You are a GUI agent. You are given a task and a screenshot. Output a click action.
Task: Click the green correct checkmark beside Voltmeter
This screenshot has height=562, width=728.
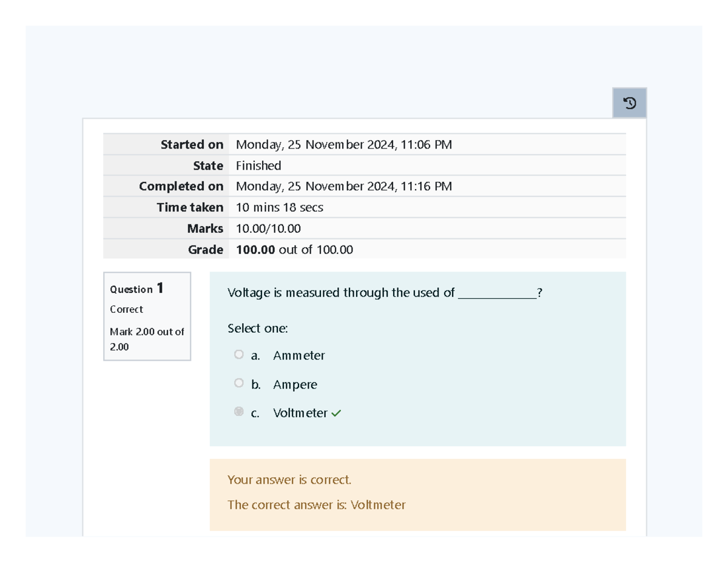click(x=337, y=413)
